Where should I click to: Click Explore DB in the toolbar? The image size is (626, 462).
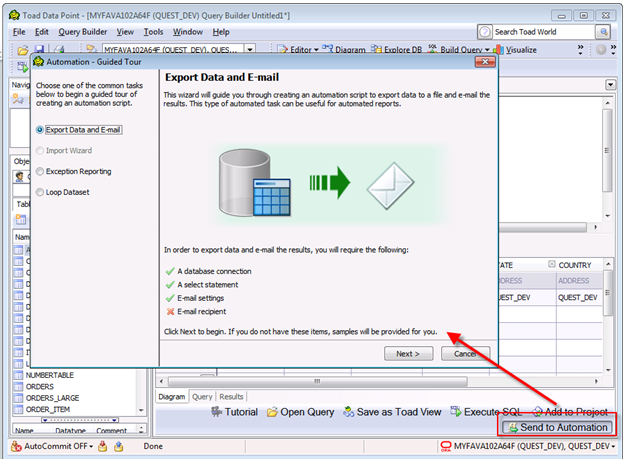click(396, 50)
